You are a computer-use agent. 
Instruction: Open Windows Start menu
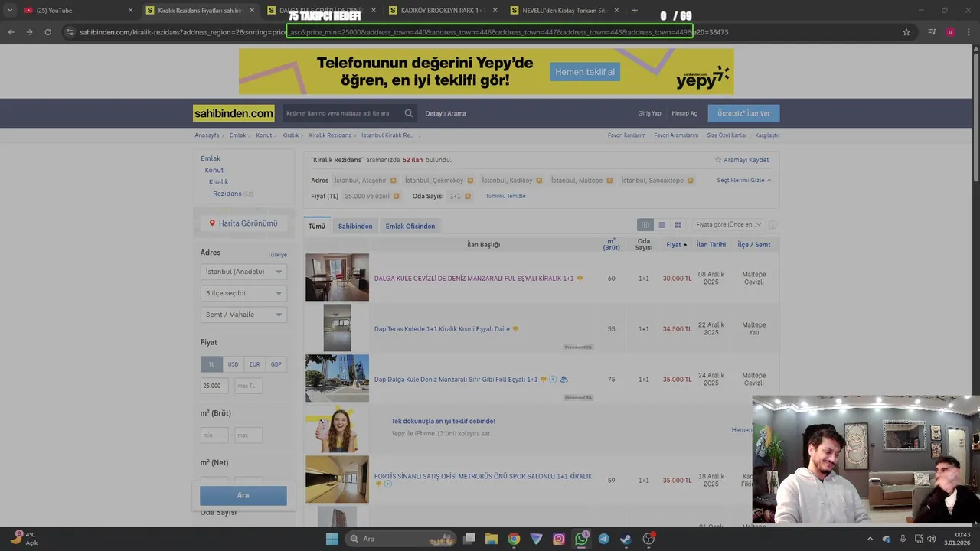coord(332,539)
